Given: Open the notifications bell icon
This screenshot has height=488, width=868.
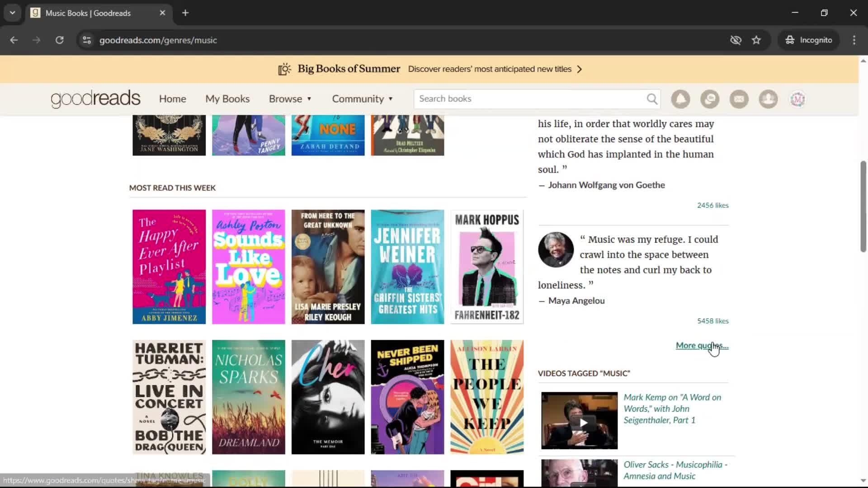Looking at the screenshot, I should [680, 99].
